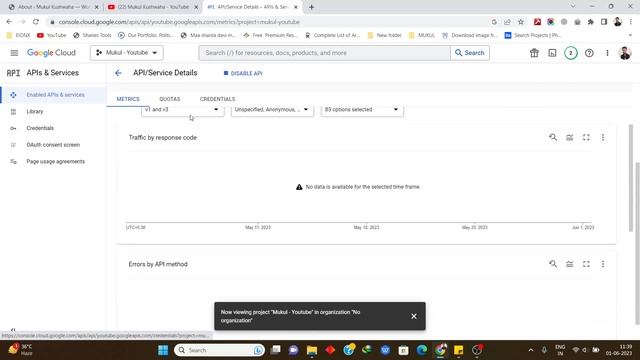This screenshot has width=640, height=360.
Task: Open Windows Start menu on taskbar
Action: click(x=163, y=350)
